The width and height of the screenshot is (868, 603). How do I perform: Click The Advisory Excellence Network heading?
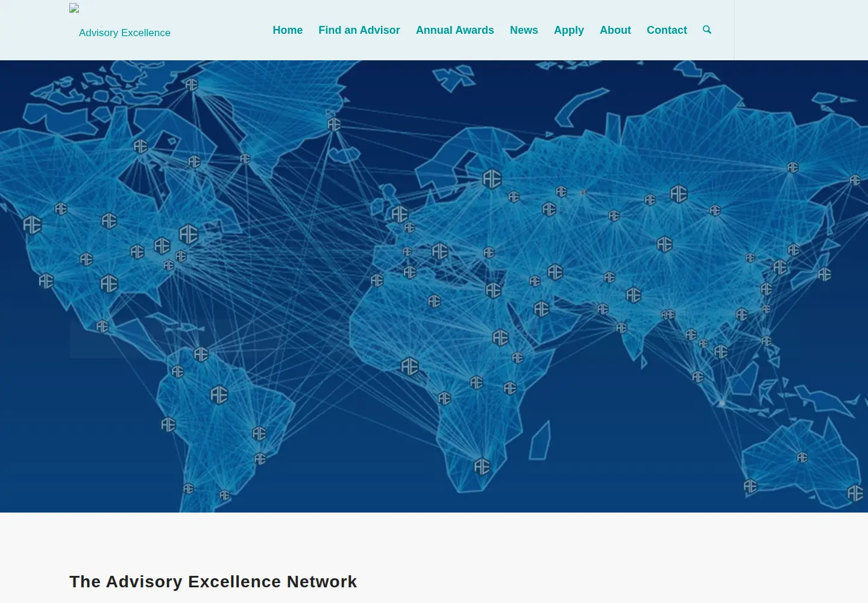click(x=213, y=581)
